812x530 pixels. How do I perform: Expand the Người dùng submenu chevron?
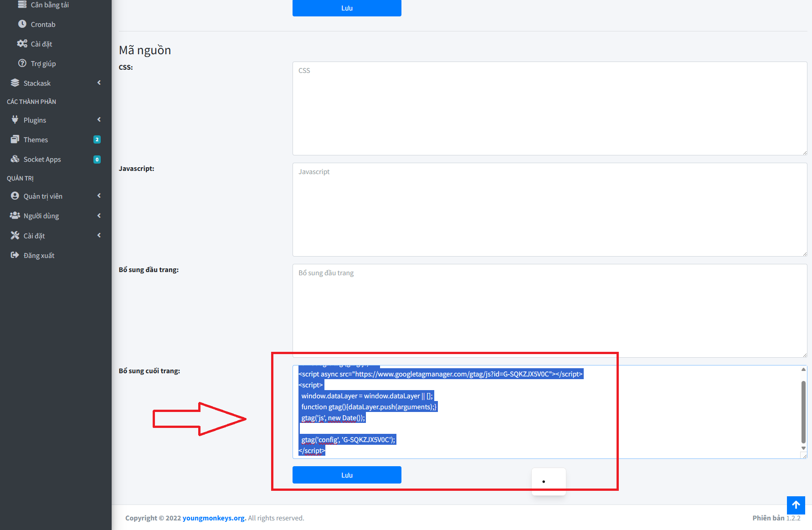tap(99, 216)
